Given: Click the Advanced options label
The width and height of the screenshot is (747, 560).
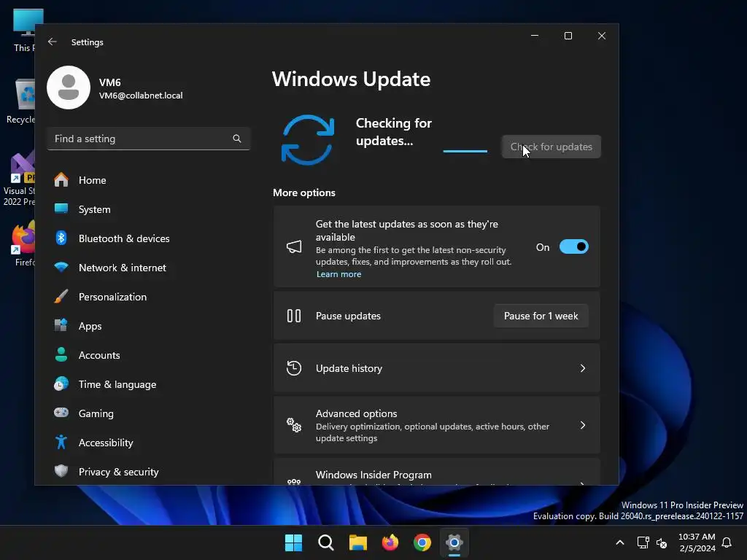Looking at the screenshot, I should [x=356, y=413].
